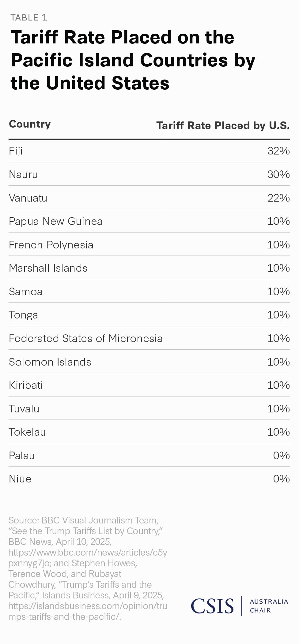Select the Solomon Islands country name
The width and height of the screenshot is (299, 644).
(50, 362)
